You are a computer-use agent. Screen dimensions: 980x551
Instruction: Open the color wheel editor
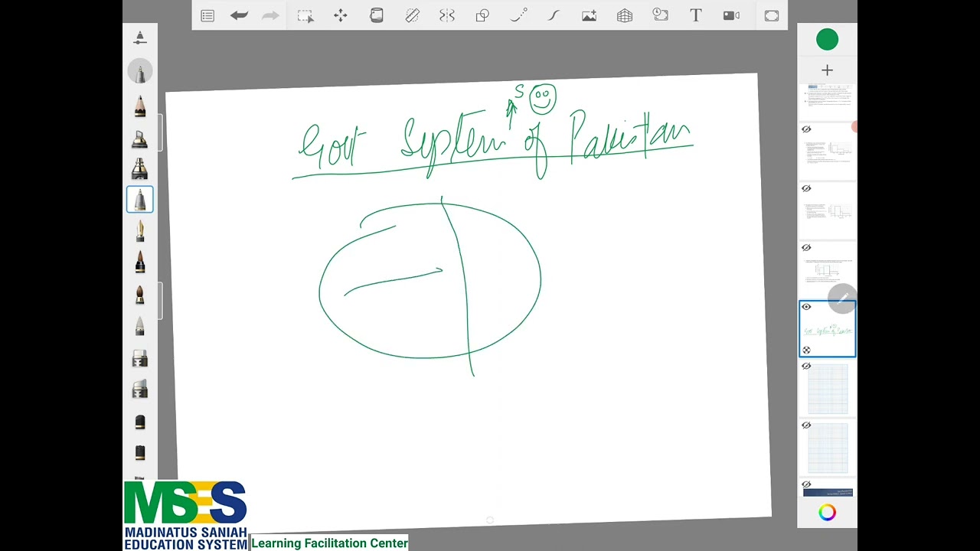pos(827,513)
